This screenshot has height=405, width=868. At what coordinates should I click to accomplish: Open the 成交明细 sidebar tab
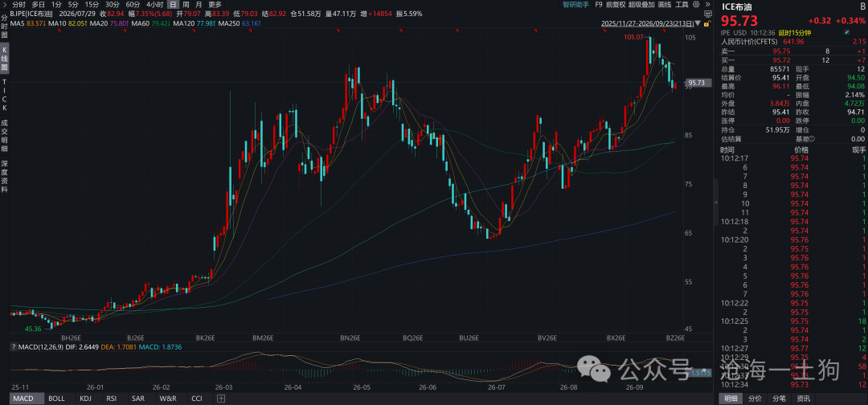(x=5, y=136)
